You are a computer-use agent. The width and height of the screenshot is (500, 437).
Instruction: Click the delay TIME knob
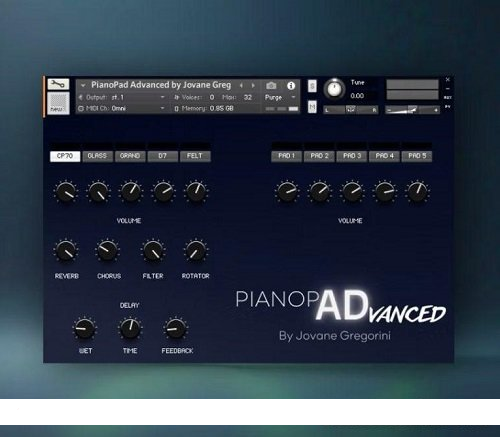tap(130, 328)
